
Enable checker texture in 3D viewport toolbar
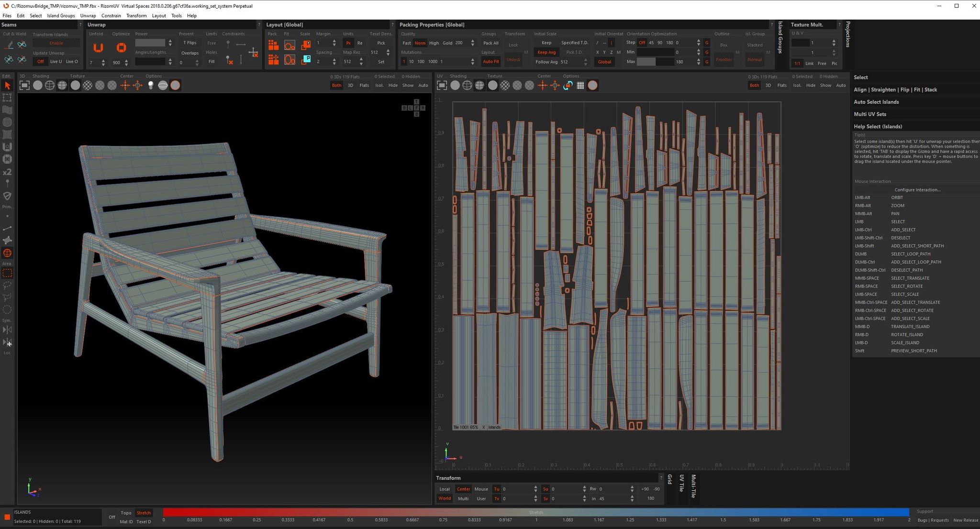tap(88, 85)
